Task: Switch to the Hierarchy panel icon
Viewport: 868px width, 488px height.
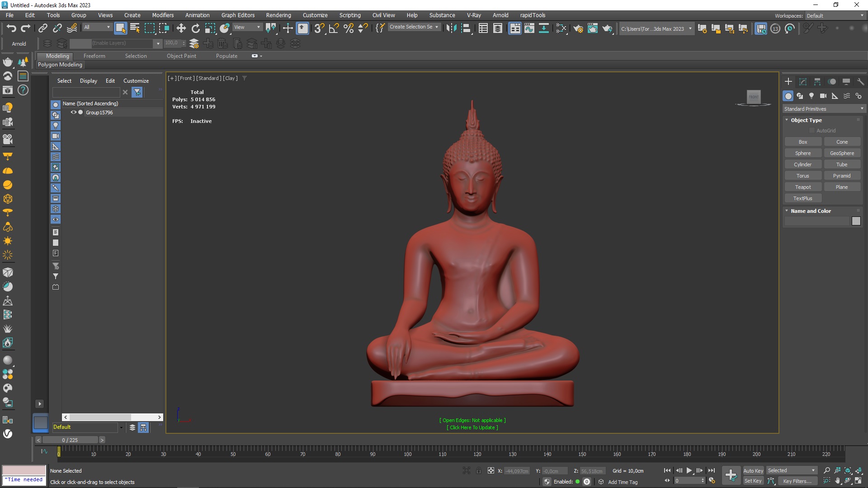Action: [817, 82]
